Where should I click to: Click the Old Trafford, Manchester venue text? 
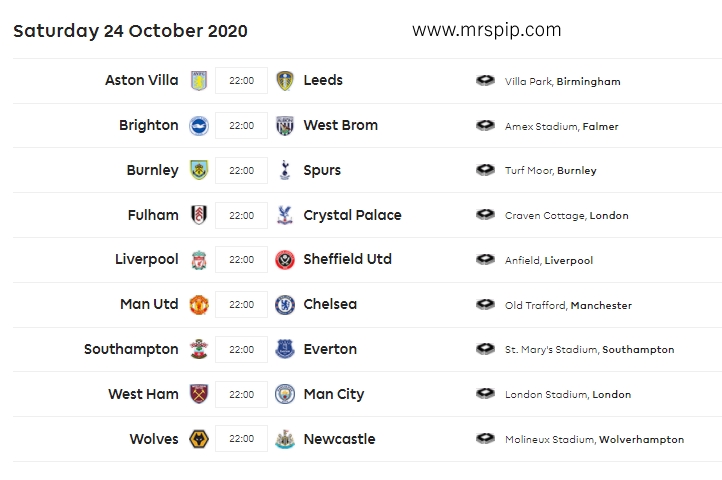tap(568, 305)
